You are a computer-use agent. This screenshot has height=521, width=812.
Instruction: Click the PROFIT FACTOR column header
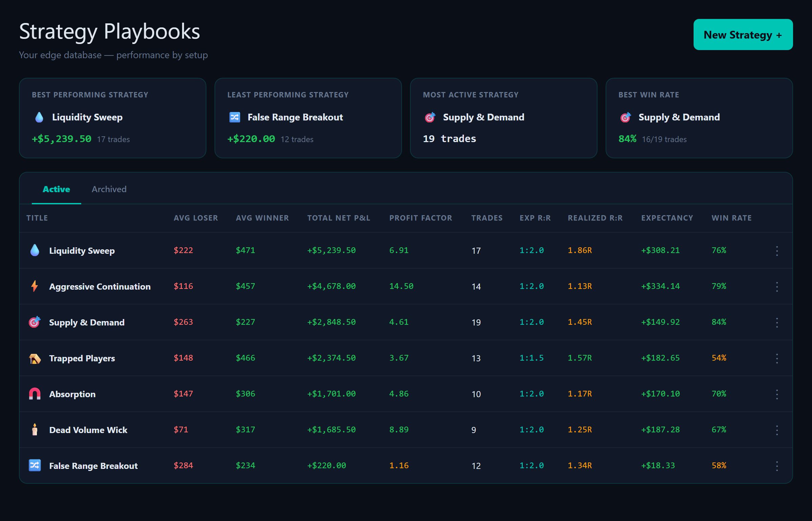pyautogui.click(x=421, y=218)
